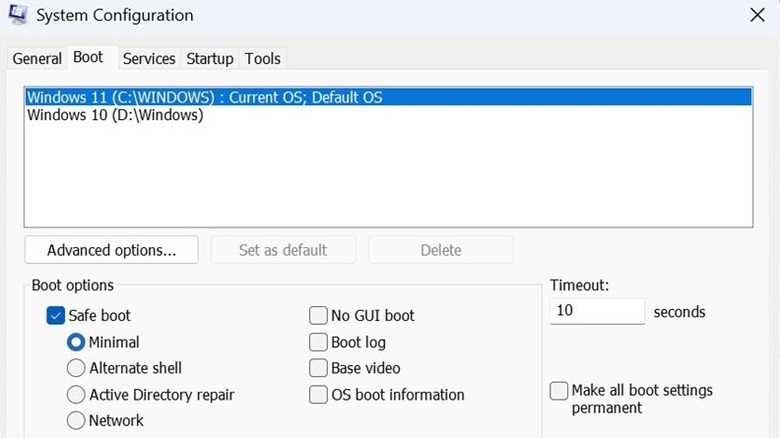
Task: Open Advanced options dialog
Action: 111,250
